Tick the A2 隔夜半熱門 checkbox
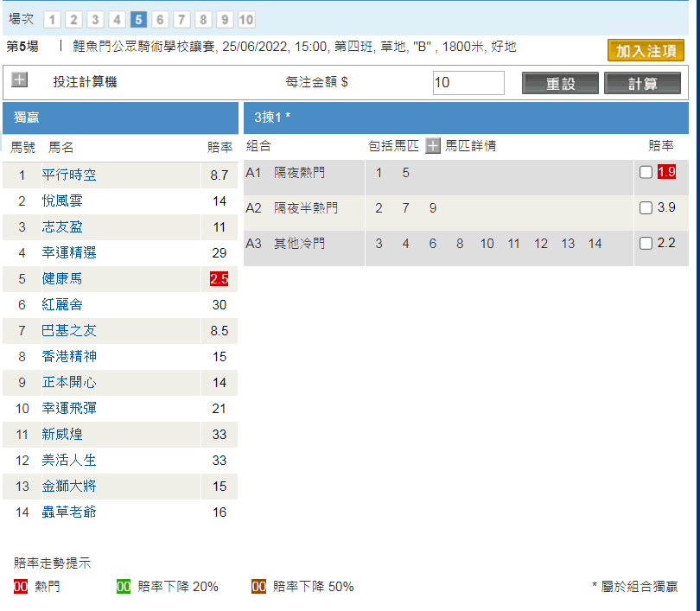This screenshot has height=611, width=700. pos(646,207)
